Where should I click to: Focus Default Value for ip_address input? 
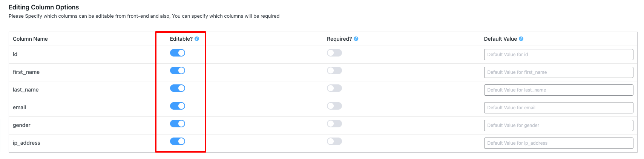click(558, 143)
